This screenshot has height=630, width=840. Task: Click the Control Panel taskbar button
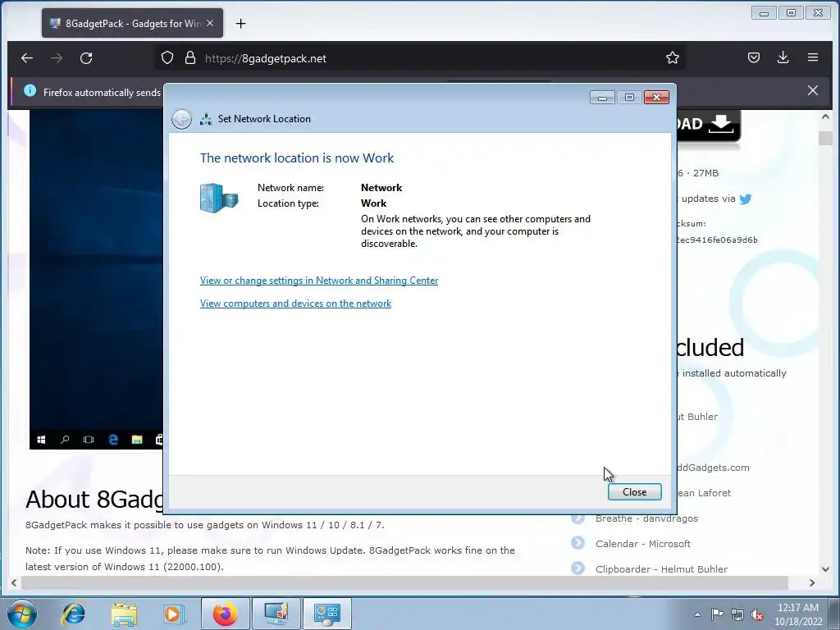point(327,614)
